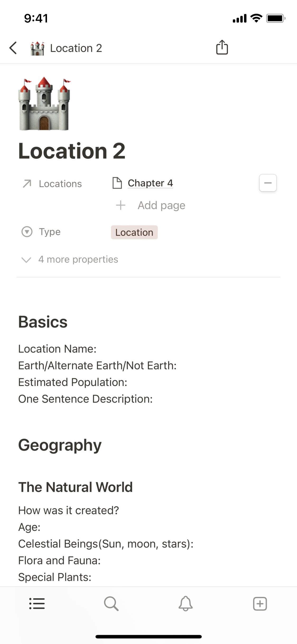Image resolution: width=297 pixels, height=644 pixels.
Task: Tap the Geography heading
Action: tap(60, 445)
